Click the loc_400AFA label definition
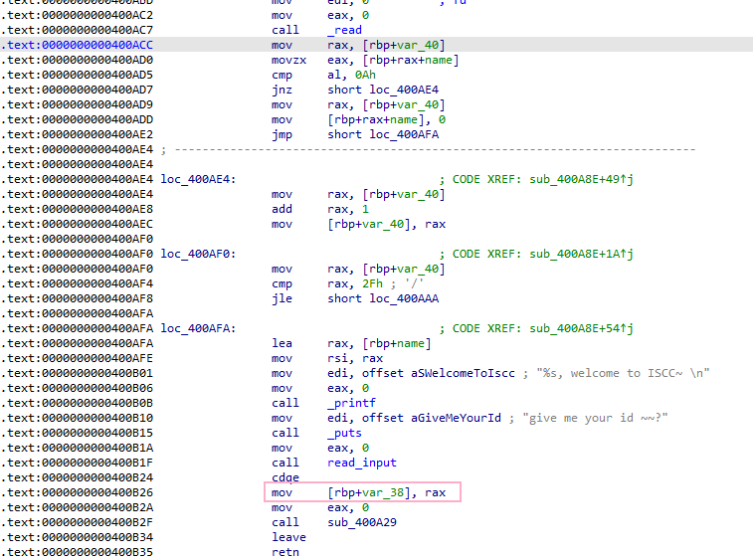 click(x=197, y=328)
